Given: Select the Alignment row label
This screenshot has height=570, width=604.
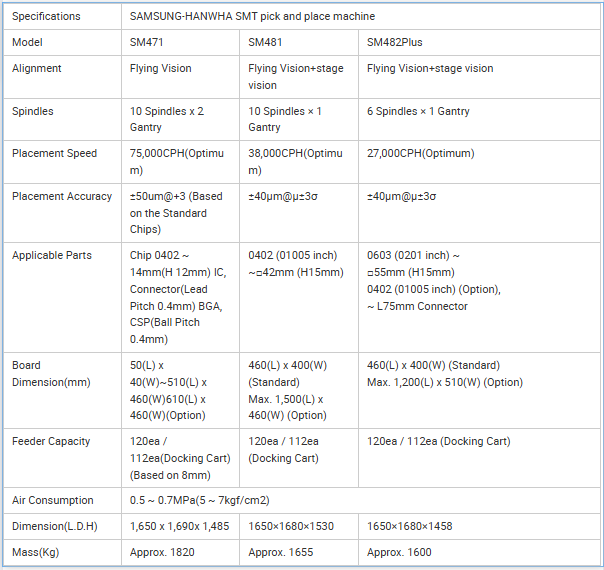Looking at the screenshot, I should (37, 68).
